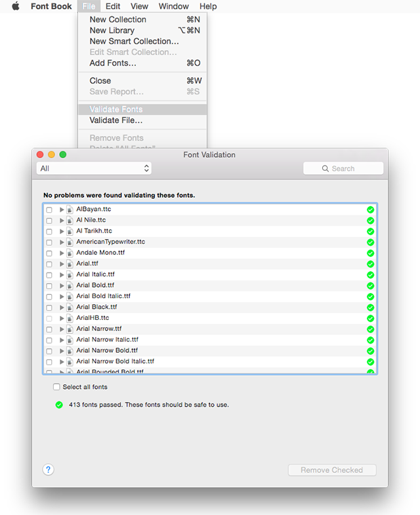Click the green checkmark for Andale Mono.ttf

370,254
